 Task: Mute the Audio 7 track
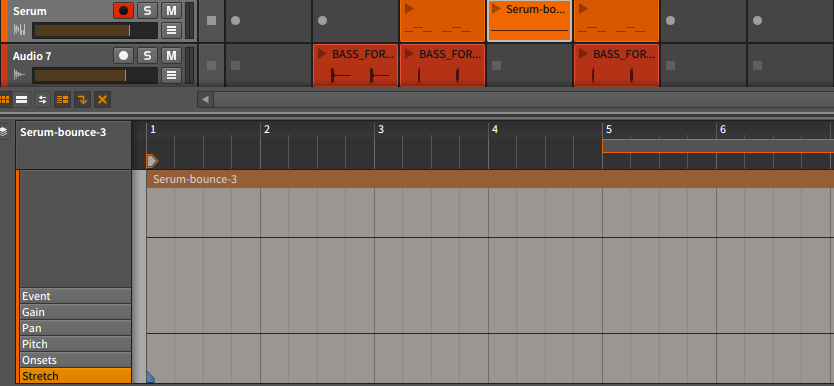point(171,55)
